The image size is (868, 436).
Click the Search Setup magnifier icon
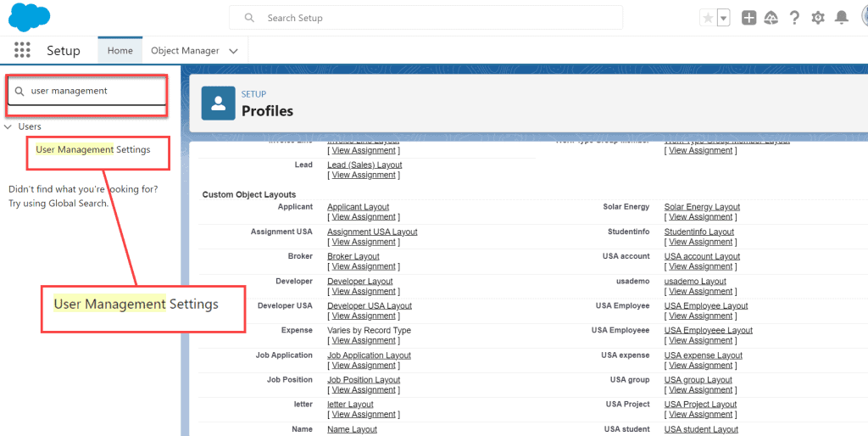coord(250,18)
